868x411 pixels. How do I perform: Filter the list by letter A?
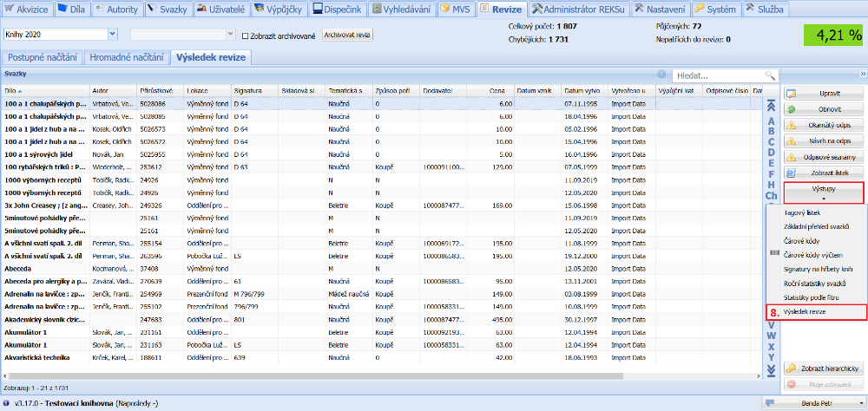coord(770,121)
